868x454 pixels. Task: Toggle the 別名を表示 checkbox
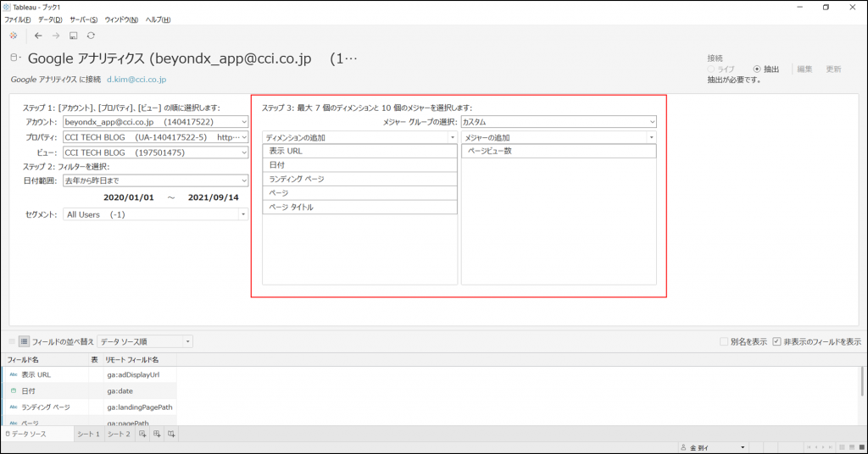724,341
